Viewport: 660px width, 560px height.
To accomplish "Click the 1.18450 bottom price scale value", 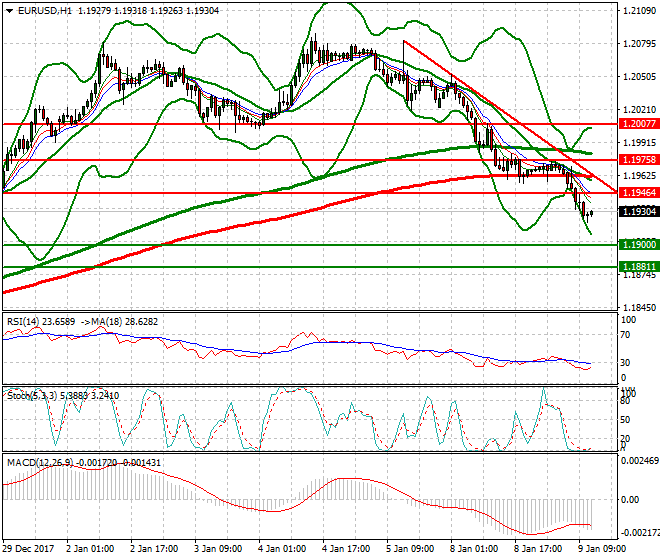I will tap(638, 307).
